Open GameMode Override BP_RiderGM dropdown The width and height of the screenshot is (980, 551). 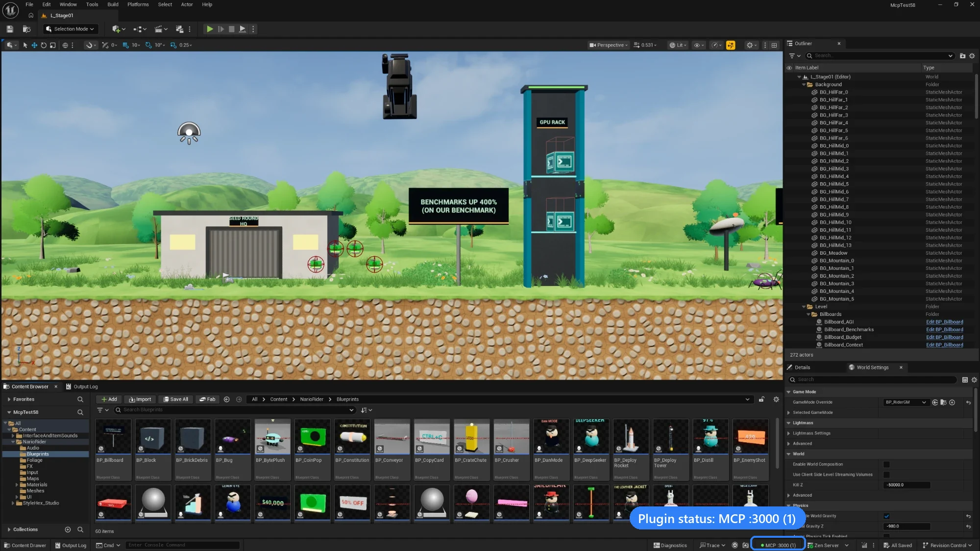[x=906, y=402]
